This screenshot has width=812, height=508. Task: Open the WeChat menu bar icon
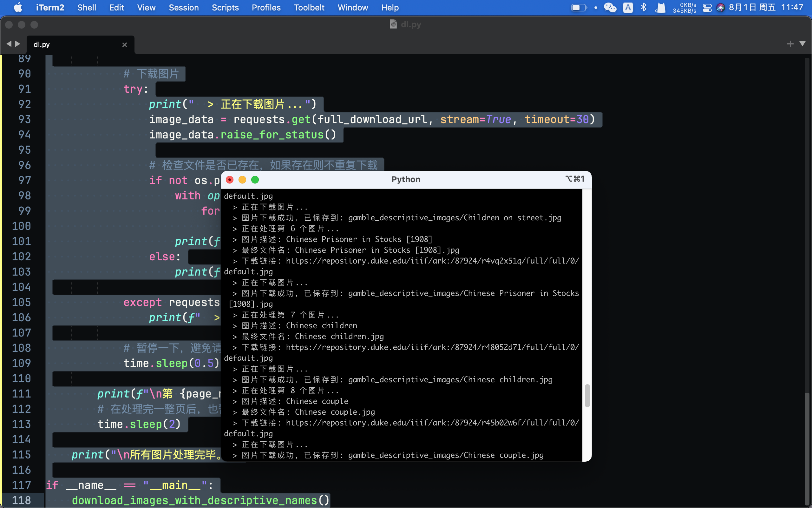(x=610, y=7)
